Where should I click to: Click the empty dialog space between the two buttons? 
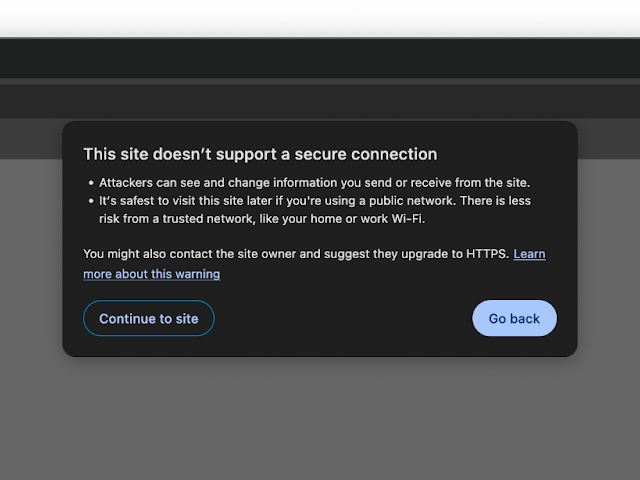click(342, 318)
